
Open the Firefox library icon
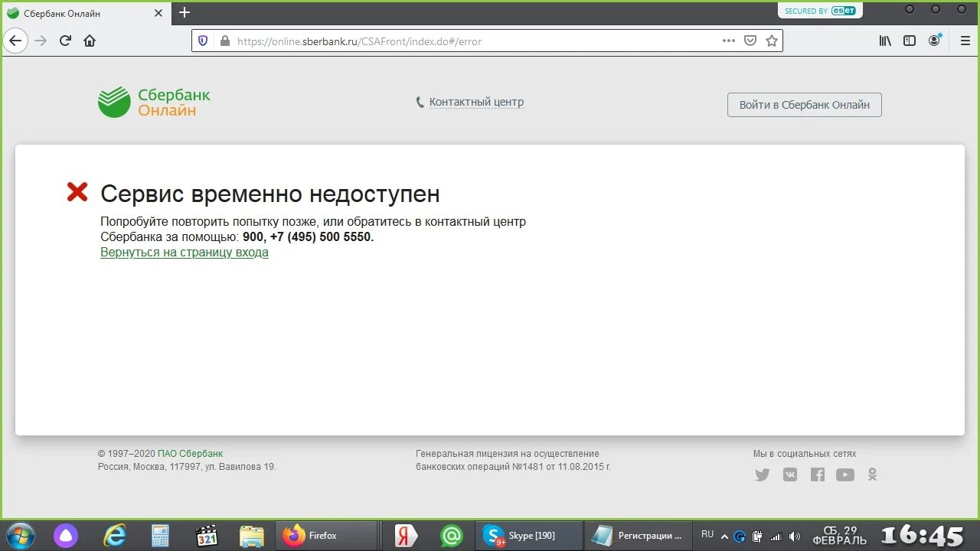(x=885, y=41)
